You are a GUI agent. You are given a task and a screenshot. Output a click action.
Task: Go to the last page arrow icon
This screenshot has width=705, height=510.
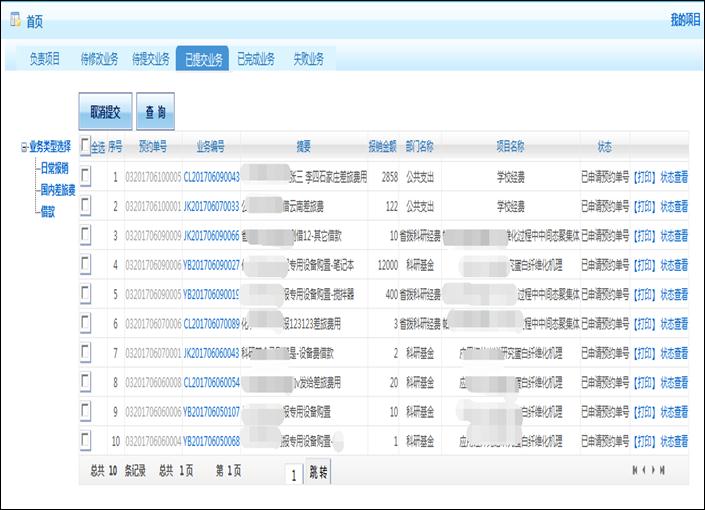tap(662, 470)
